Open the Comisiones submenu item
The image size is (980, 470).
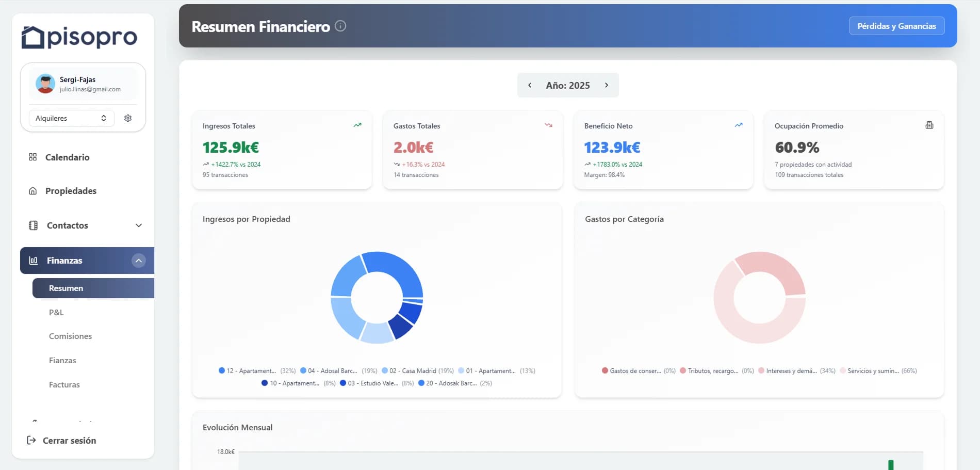[x=70, y=336]
